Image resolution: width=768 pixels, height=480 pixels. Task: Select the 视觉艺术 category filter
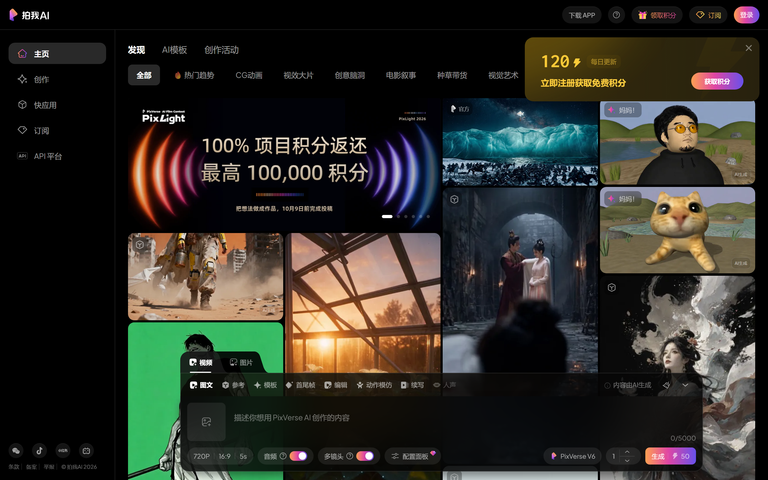(503, 75)
